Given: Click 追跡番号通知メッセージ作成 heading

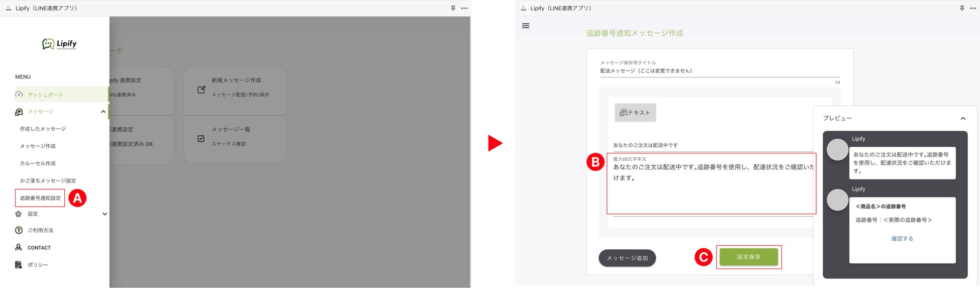Looking at the screenshot, I should pyautogui.click(x=634, y=33).
